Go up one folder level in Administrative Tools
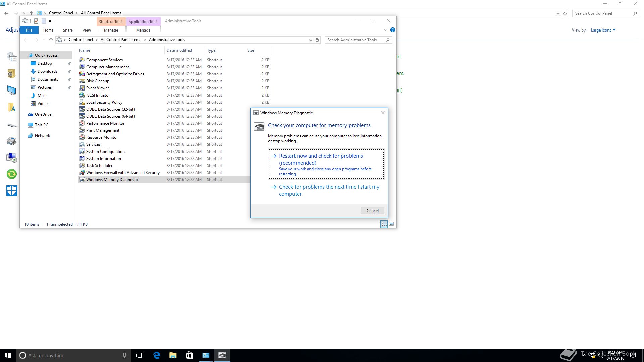Screen dimensions: 644x362 click(x=51, y=40)
